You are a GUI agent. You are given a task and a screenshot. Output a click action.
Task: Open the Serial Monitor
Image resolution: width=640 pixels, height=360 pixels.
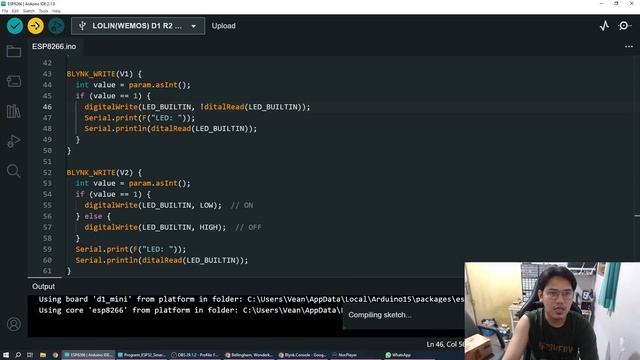click(624, 26)
